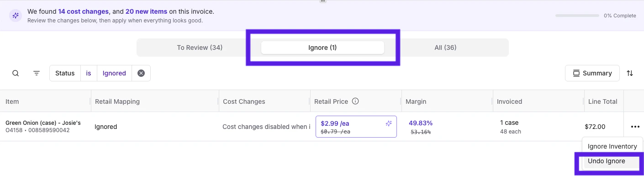Switch to the All (36) tab

coord(445,48)
